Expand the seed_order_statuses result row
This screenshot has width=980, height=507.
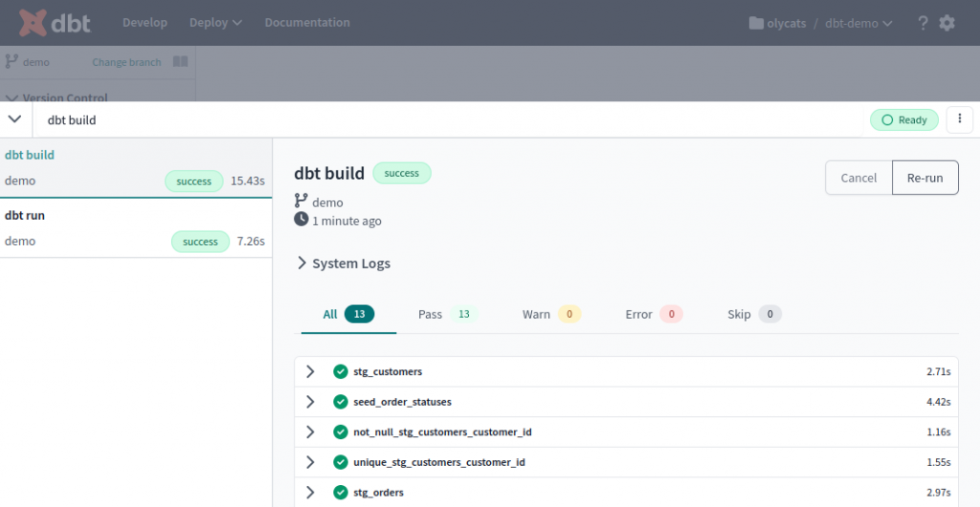point(309,402)
